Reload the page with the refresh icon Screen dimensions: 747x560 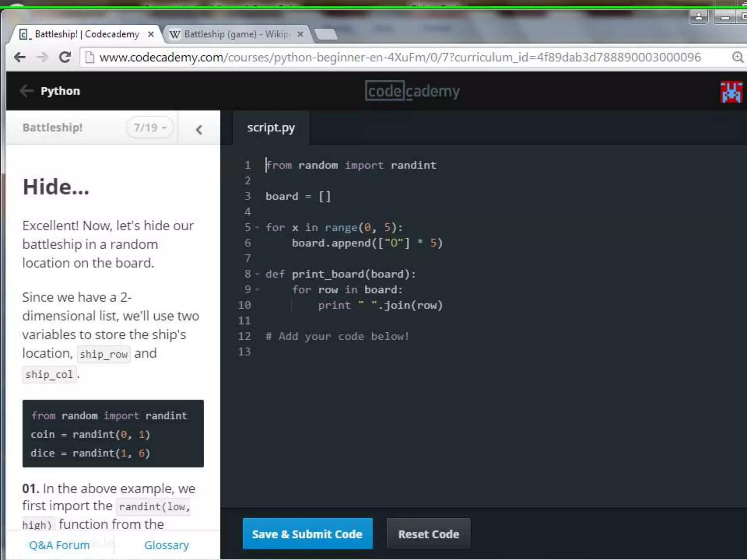65,57
